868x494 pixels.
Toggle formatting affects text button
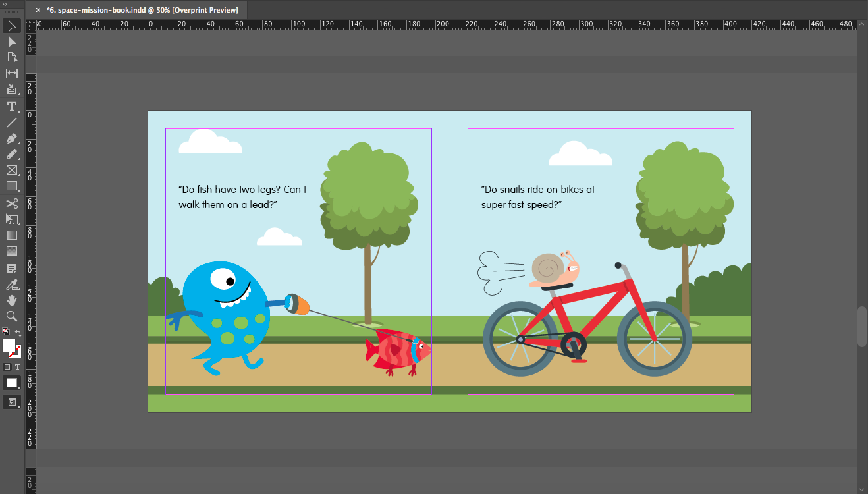[x=18, y=367]
